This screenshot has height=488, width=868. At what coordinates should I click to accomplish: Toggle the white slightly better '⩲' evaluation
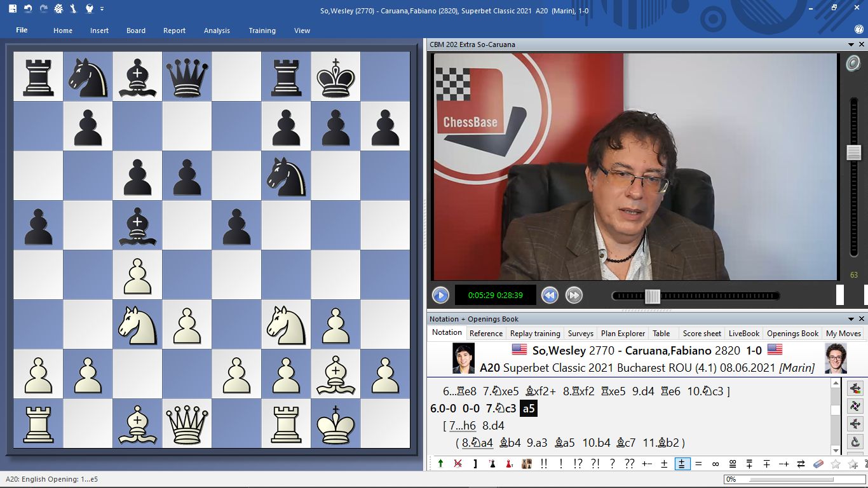(682, 464)
